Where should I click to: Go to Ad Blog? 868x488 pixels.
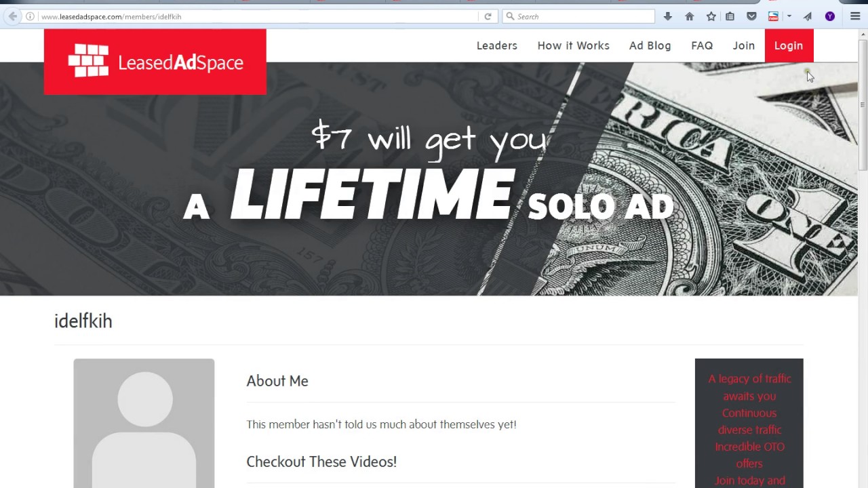point(650,45)
